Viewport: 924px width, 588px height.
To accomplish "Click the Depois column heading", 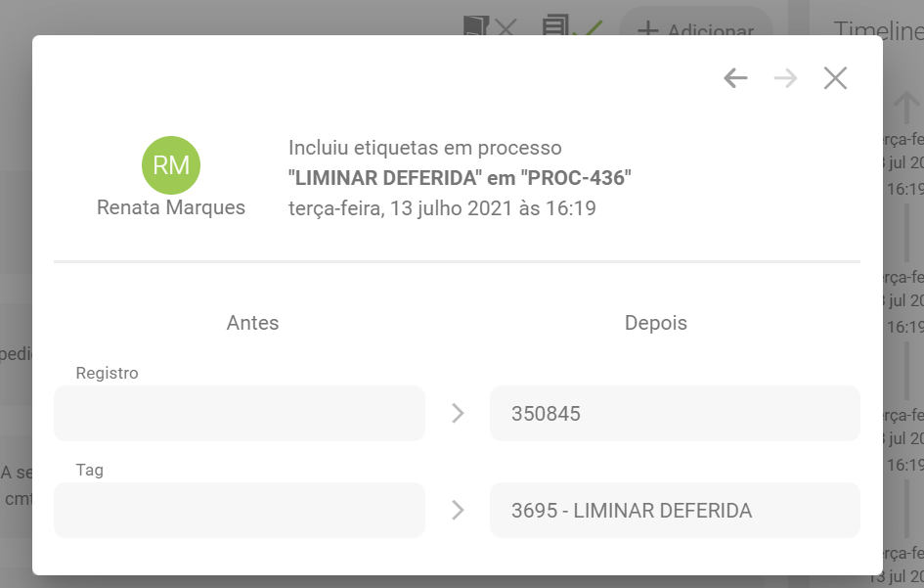I will click(655, 323).
